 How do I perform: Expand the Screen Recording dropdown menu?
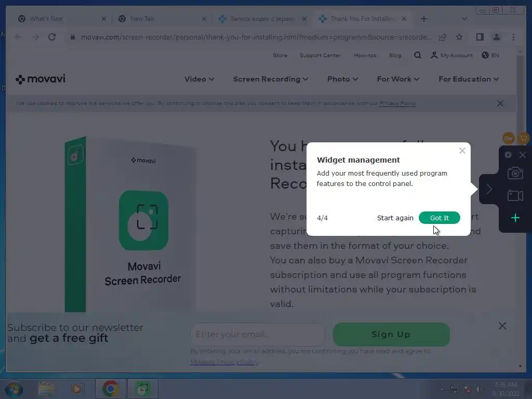270,79
